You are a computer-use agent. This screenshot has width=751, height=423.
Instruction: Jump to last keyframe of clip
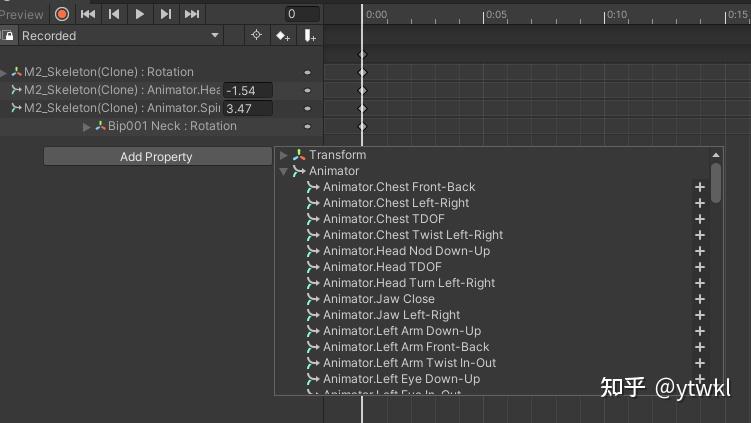coord(192,14)
